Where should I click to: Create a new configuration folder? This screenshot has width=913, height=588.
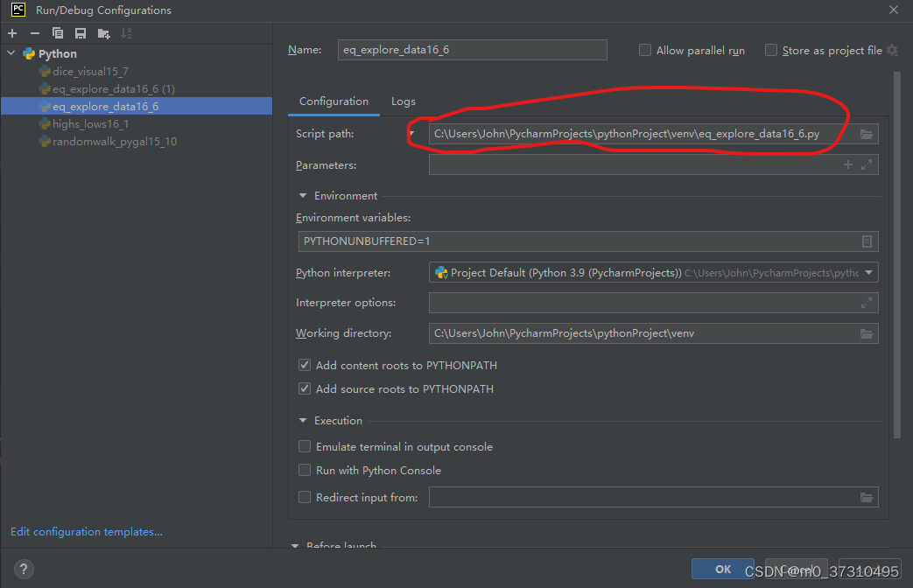tap(102, 33)
